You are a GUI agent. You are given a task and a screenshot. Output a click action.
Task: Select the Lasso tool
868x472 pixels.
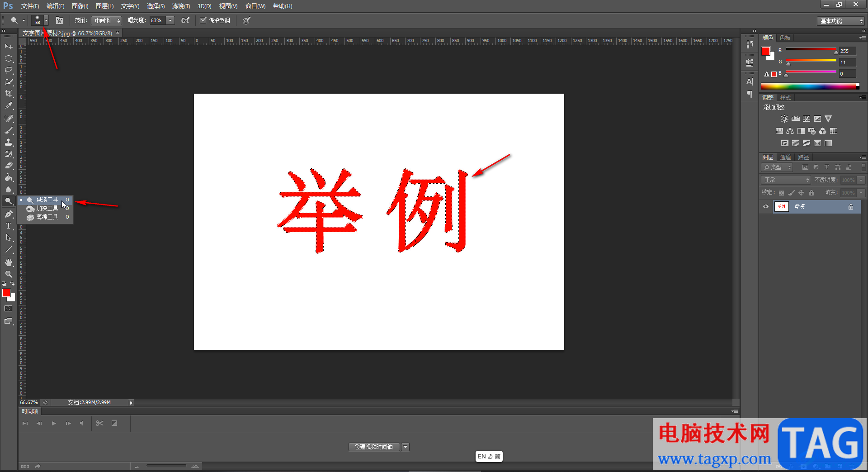pos(9,70)
